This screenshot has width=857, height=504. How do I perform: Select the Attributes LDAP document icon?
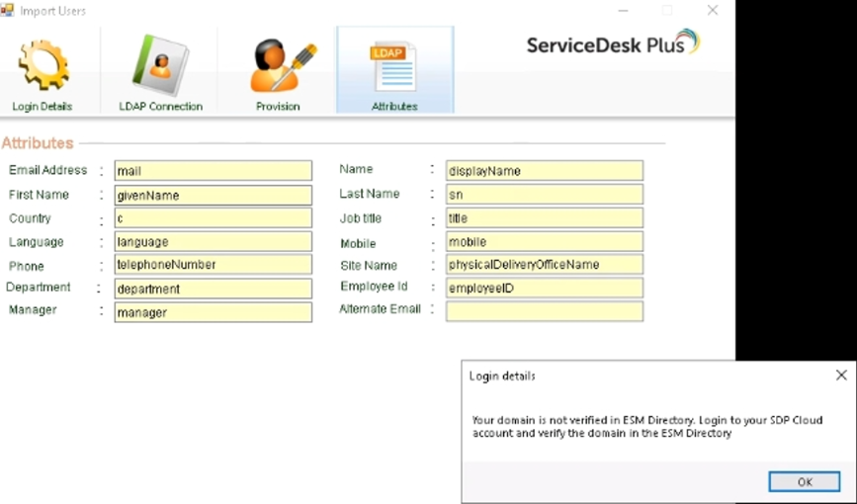pos(394,67)
